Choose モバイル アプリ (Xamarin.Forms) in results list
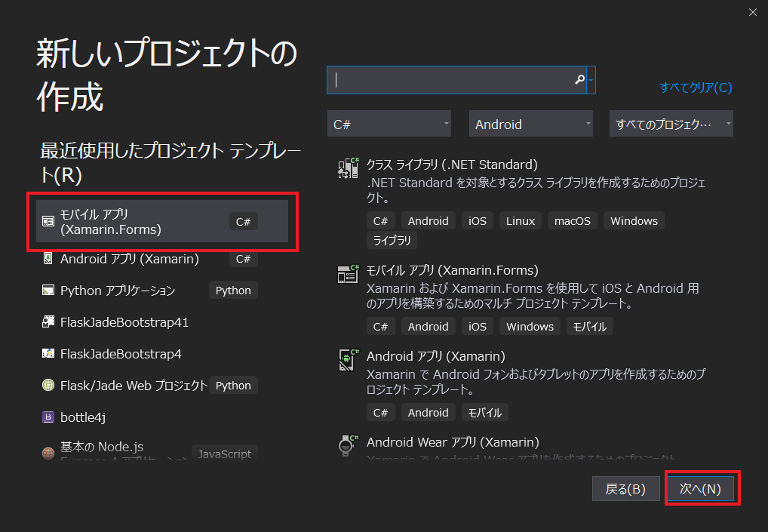Screen dimensions: 768x532 (452, 270)
